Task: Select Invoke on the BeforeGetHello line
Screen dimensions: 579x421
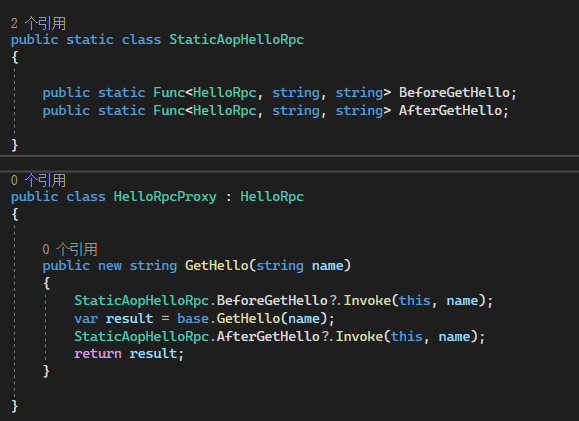Action: (367, 300)
